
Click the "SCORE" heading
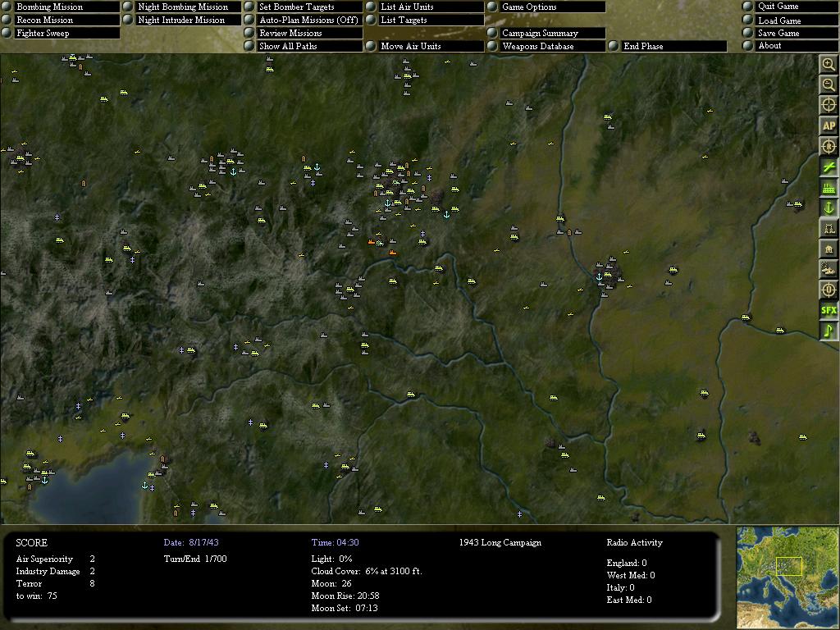[x=32, y=543]
